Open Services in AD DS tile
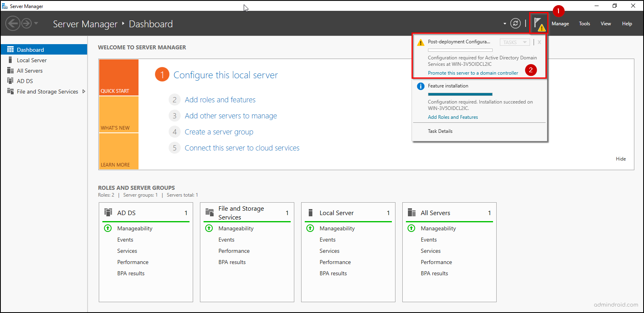 pos(127,251)
